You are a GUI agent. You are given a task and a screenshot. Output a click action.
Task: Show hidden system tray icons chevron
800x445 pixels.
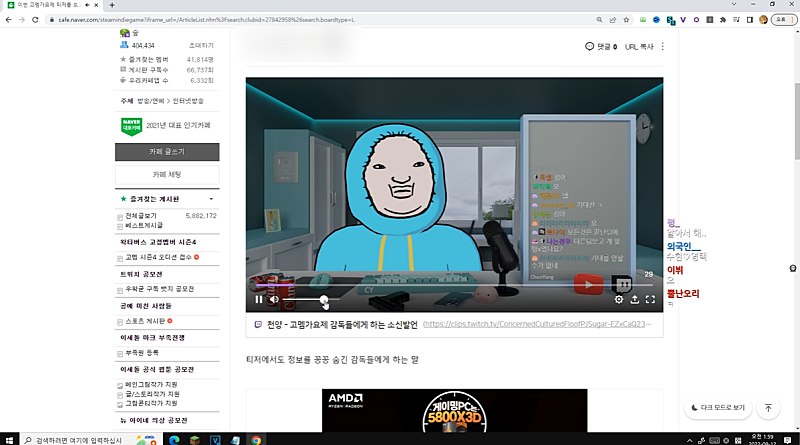[x=690, y=440]
